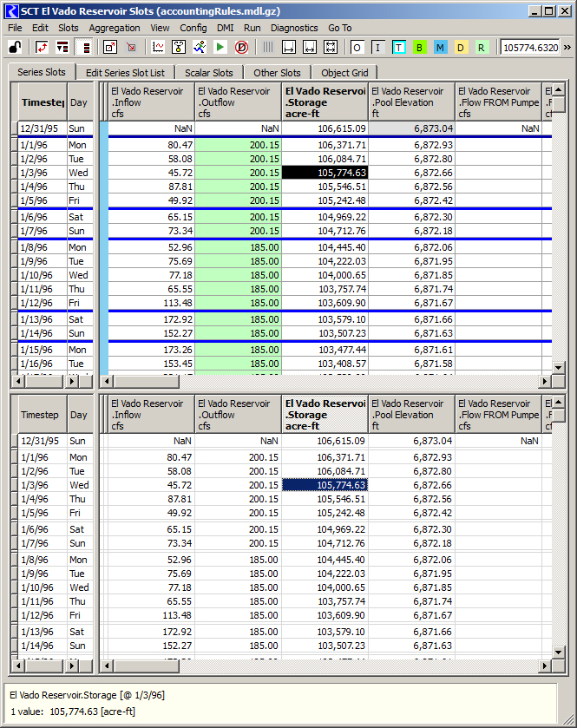Select the lower pane's 1/13/96 Sat row
Screen dimensions: 577x728
pos(52,632)
